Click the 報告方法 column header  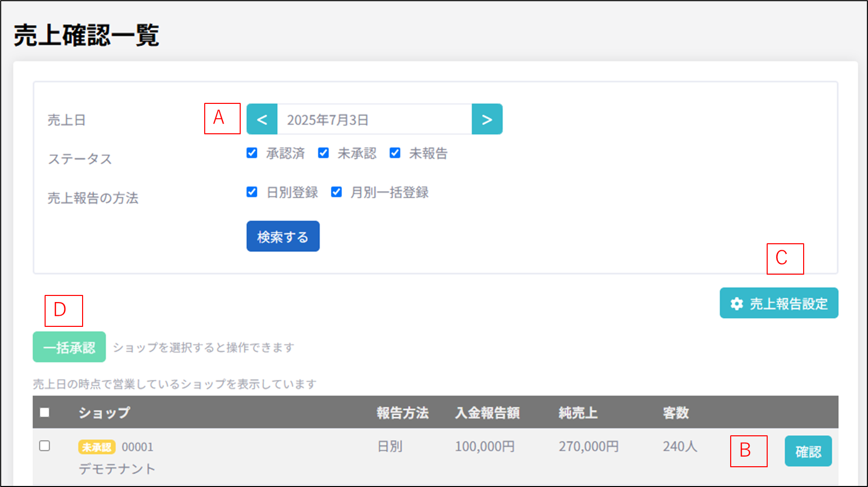click(x=402, y=413)
